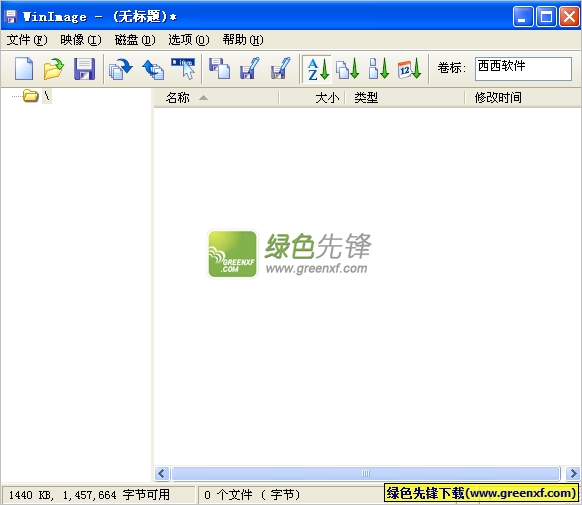The image size is (582, 505).
Task: Click the 名称 column header
Action: coord(216,98)
